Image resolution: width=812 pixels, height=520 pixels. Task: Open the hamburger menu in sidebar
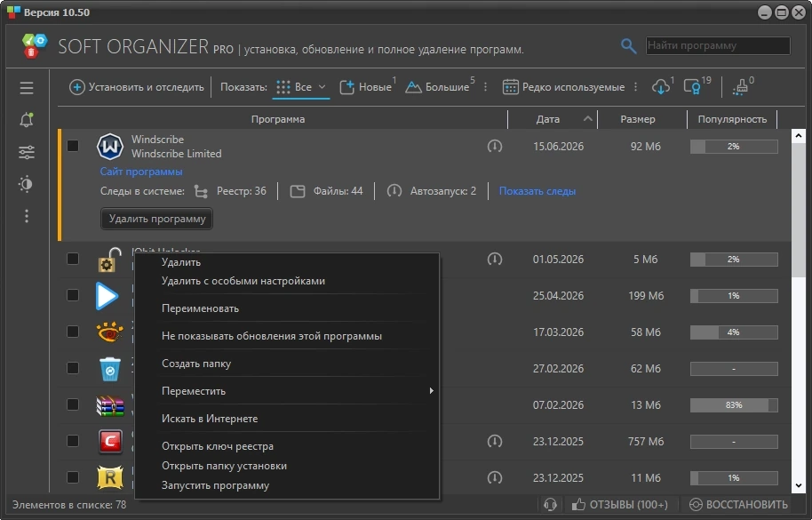point(27,88)
